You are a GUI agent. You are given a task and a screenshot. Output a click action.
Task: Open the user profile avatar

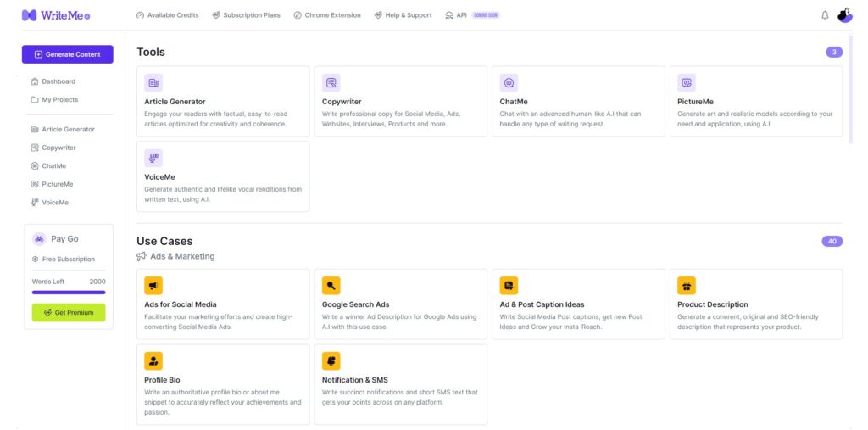pyautogui.click(x=845, y=15)
